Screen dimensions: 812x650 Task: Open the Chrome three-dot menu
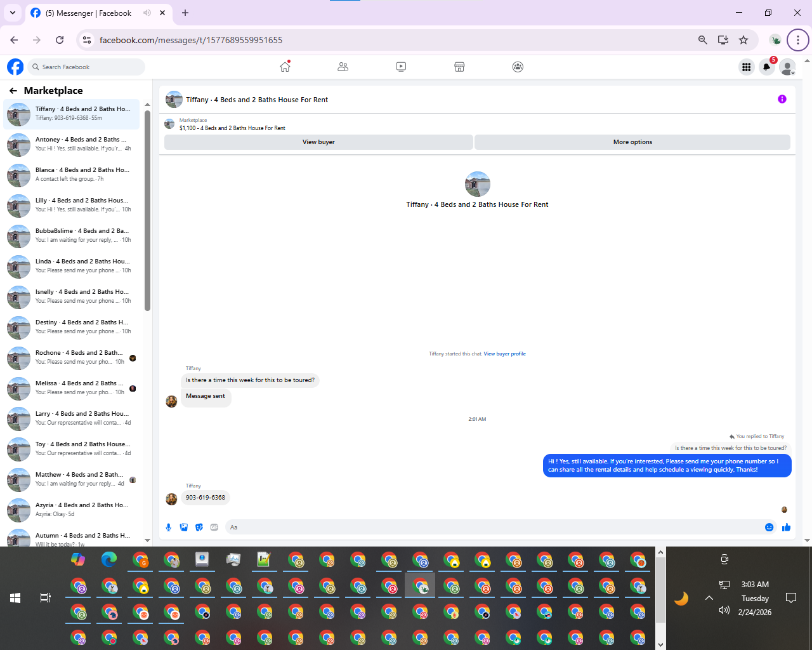click(798, 40)
